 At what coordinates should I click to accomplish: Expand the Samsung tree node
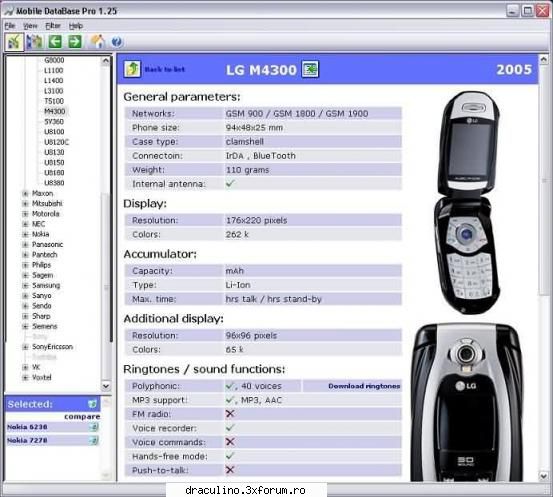25,285
